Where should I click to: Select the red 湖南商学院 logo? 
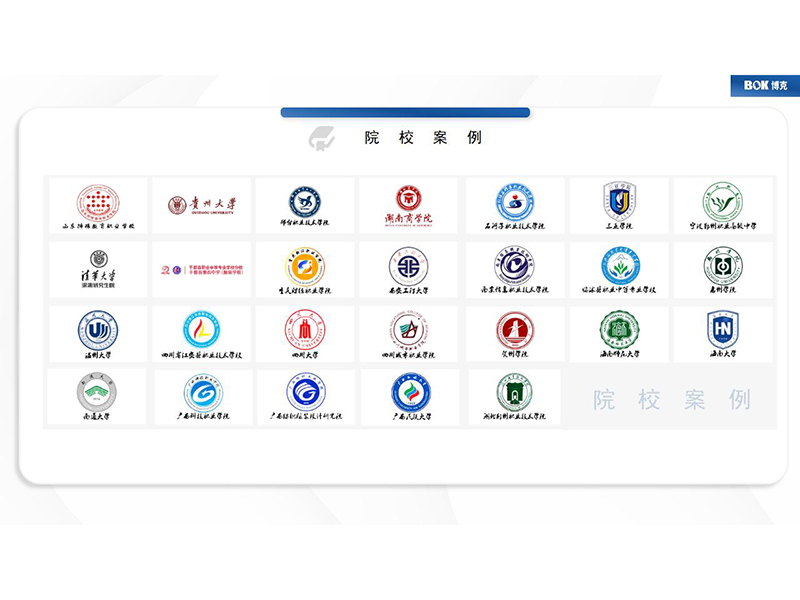408,205
